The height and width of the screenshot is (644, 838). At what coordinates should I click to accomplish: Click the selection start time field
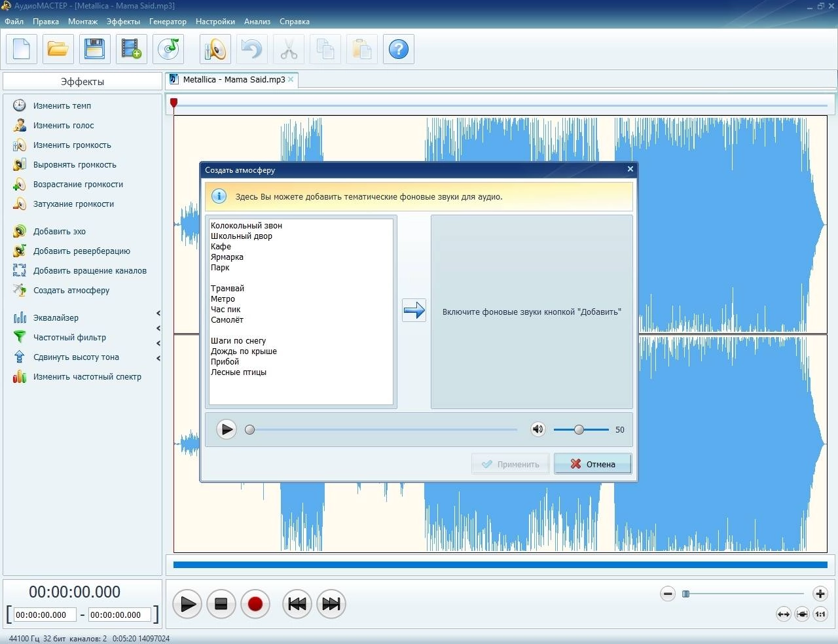coord(45,615)
